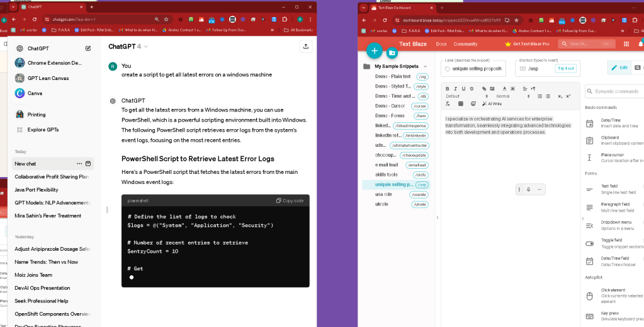
Task: Click the new snippet plus button
Action: click(x=374, y=50)
